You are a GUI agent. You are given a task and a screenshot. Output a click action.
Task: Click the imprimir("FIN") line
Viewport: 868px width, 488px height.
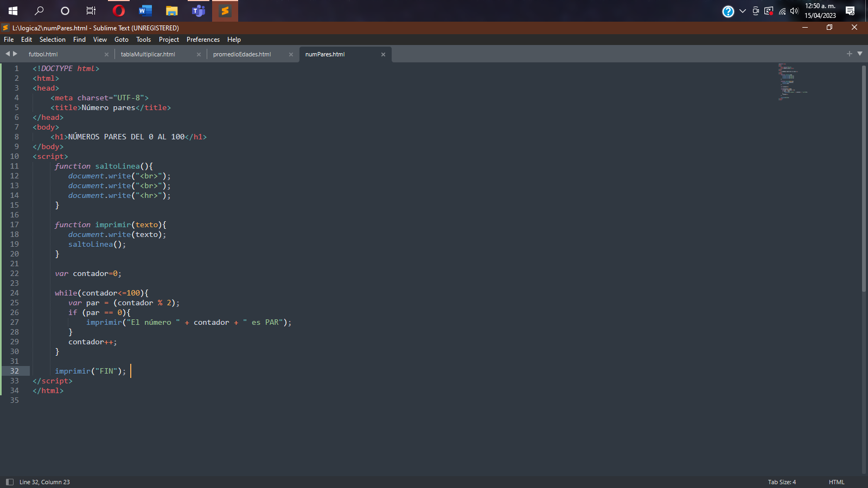coord(90,371)
